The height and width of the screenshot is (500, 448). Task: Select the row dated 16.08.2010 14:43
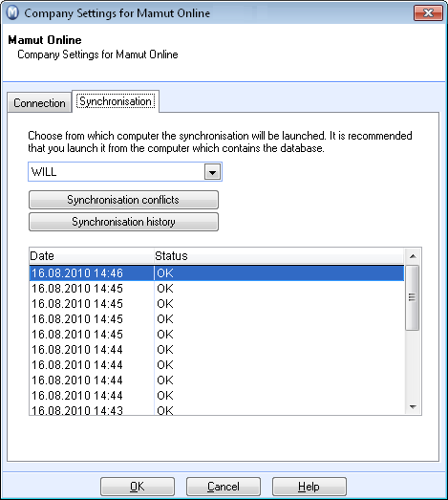(x=217, y=410)
